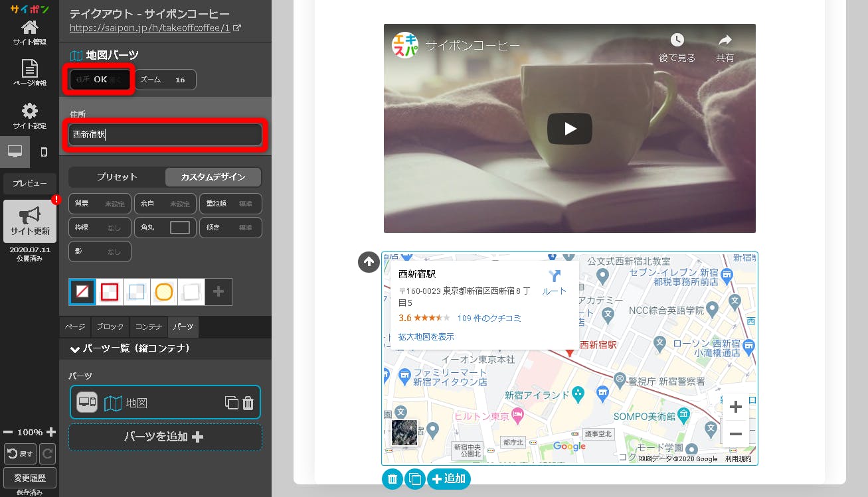Pick the orange rounded design swatch
Image resolution: width=868 pixels, height=497 pixels.
coord(163,292)
